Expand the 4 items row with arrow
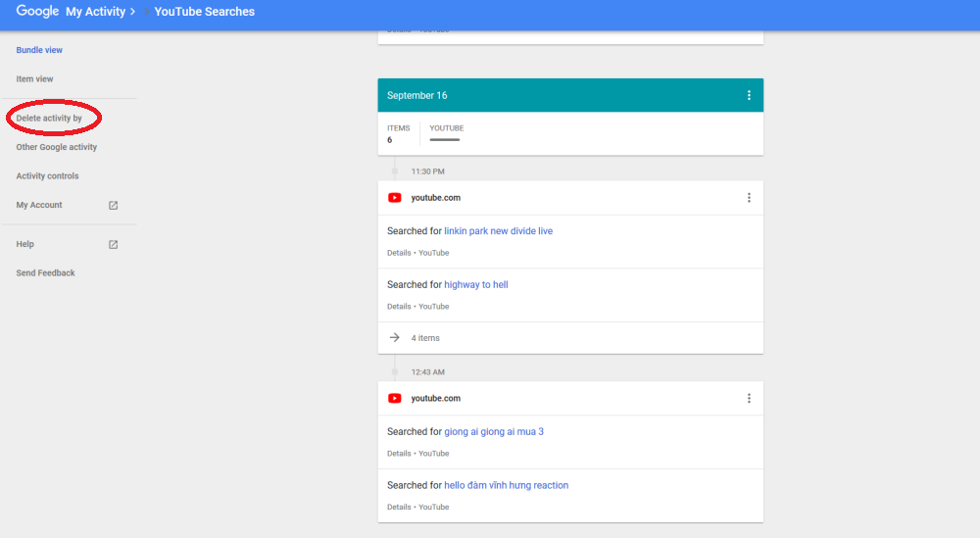Image resolution: width=980 pixels, height=538 pixels. (x=570, y=338)
